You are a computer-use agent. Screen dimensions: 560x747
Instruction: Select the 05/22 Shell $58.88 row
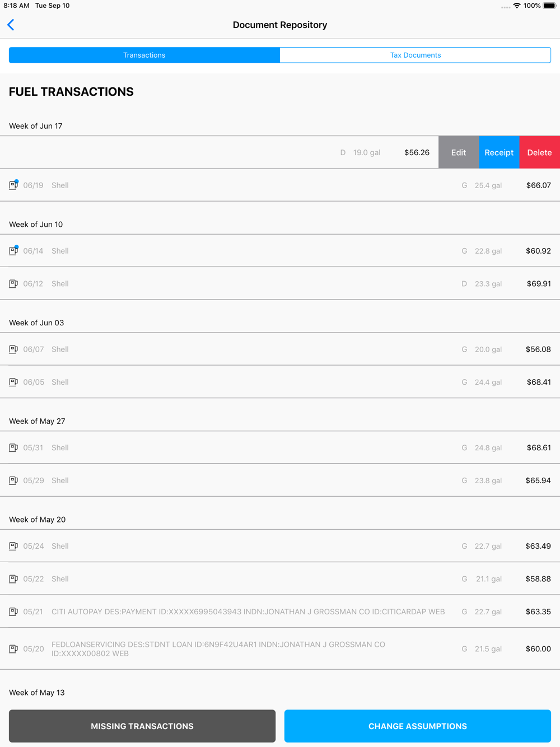280,578
